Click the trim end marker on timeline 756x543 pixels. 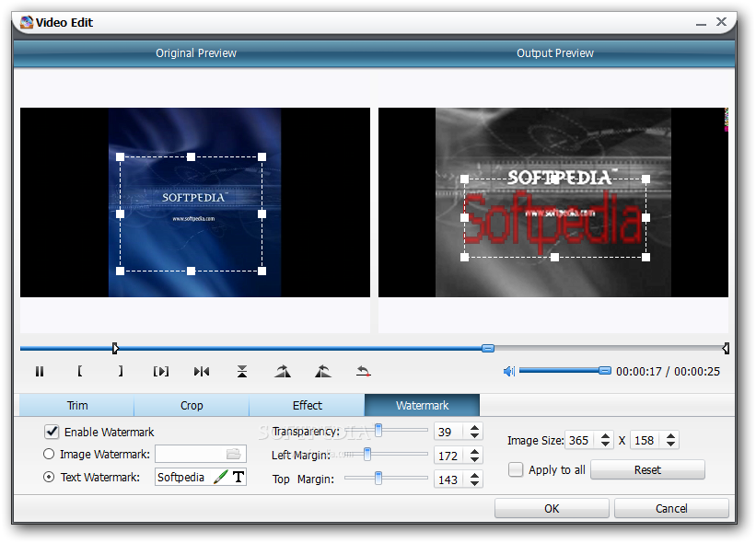pos(726,348)
